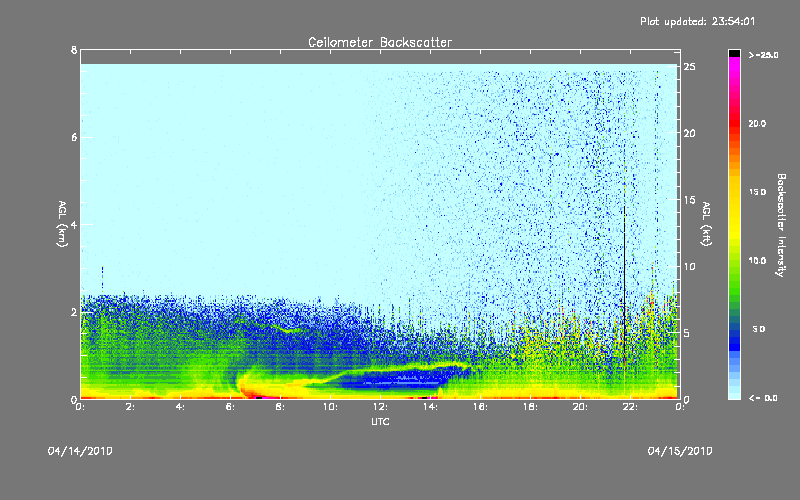Screen dimensions: 800x500
Task: Click the 25 kft tick on right axis
Action: pos(689,67)
